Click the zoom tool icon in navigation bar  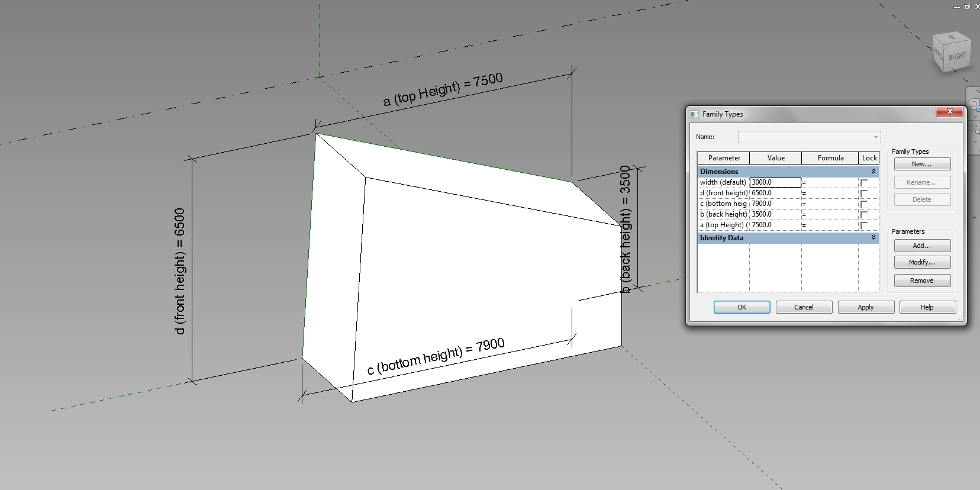coord(975,129)
